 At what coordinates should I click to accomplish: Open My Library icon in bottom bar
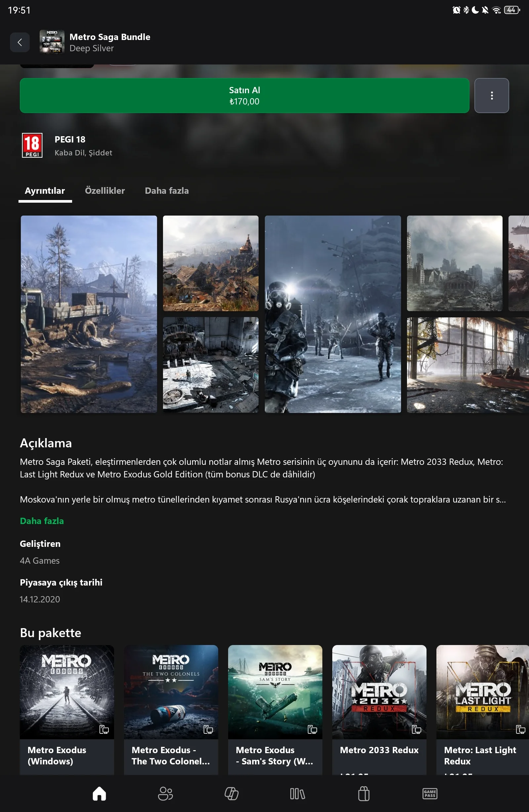(x=297, y=793)
